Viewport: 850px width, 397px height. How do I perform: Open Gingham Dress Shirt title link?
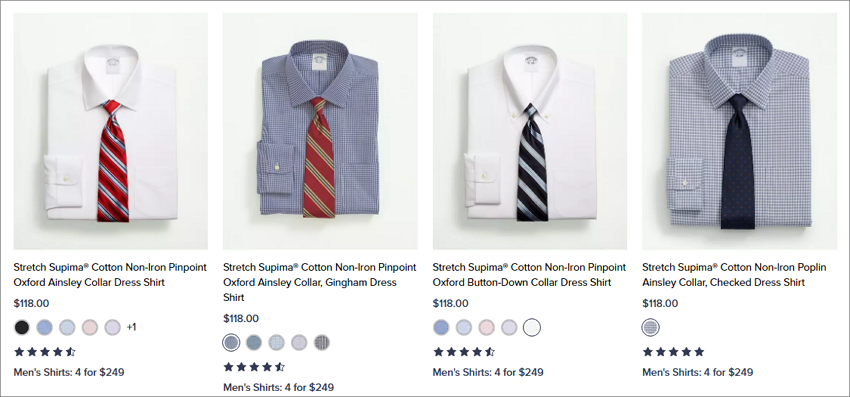[320, 282]
